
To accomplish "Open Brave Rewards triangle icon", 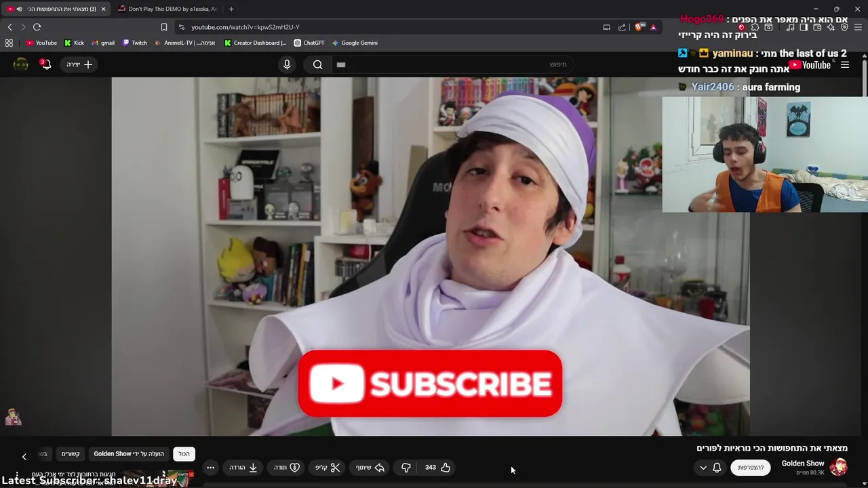I will [653, 27].
